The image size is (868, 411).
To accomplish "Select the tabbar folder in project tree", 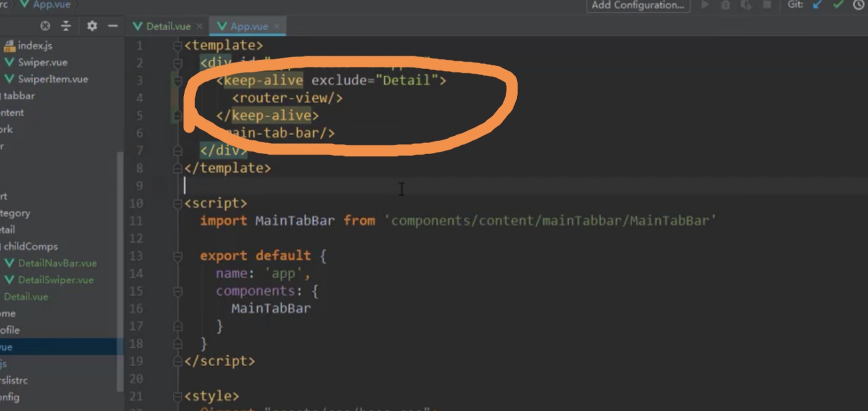I will (19, 96).
